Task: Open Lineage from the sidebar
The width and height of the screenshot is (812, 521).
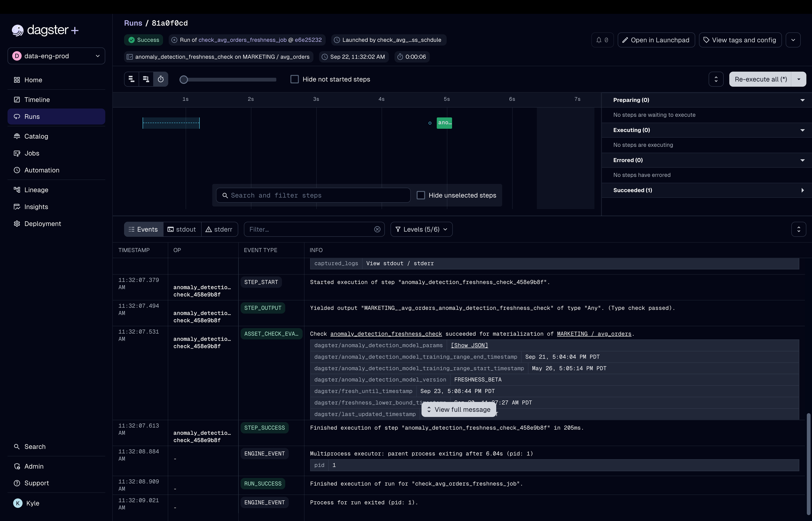Action: pyautogui.click(x=36, y=190)
